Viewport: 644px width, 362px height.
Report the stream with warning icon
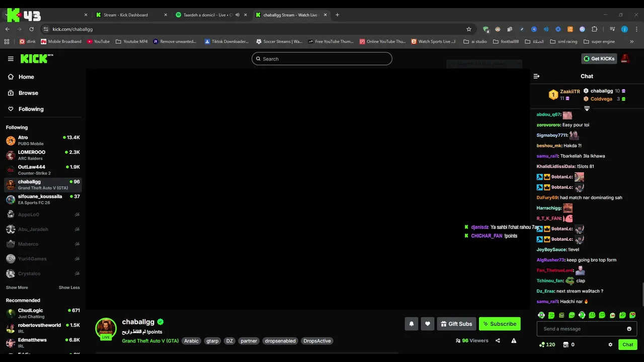tap(514, 341)
